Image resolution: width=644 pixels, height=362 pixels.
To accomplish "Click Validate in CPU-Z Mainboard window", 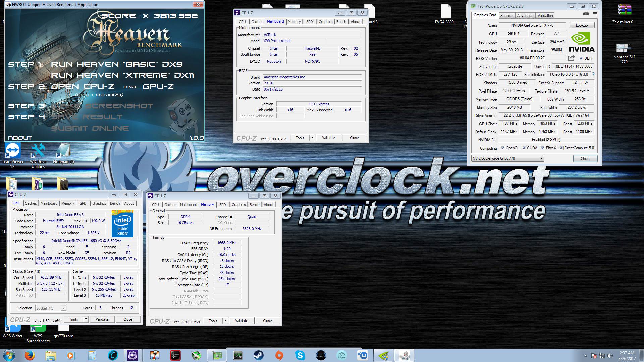I will [328, 138].
